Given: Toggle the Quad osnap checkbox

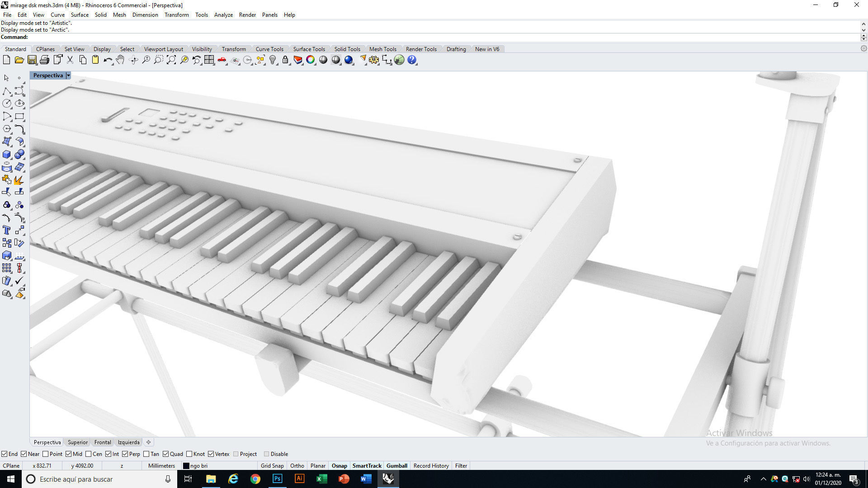Looking at the screenshot, I should (x=166, y=454).
